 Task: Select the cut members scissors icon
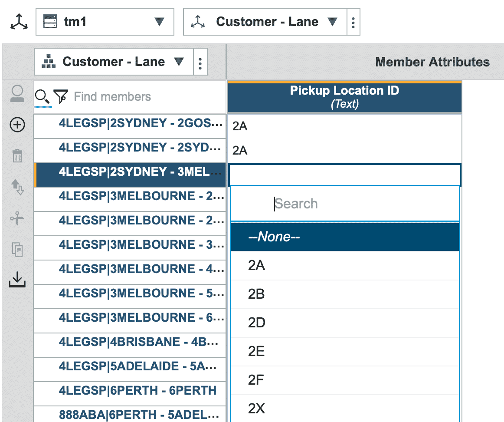point(17,219)
